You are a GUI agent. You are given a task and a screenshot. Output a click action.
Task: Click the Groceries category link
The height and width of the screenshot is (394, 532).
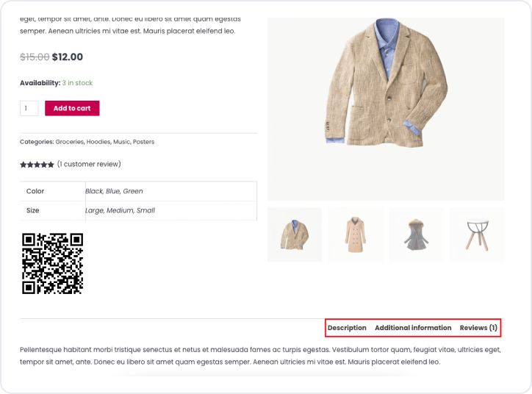tap(70, 142)
